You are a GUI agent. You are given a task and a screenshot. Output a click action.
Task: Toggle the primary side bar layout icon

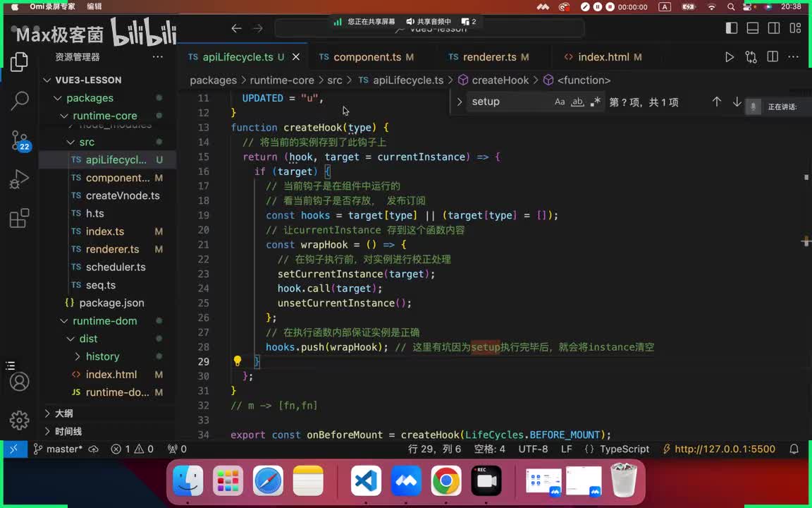(x=731, y=28)
